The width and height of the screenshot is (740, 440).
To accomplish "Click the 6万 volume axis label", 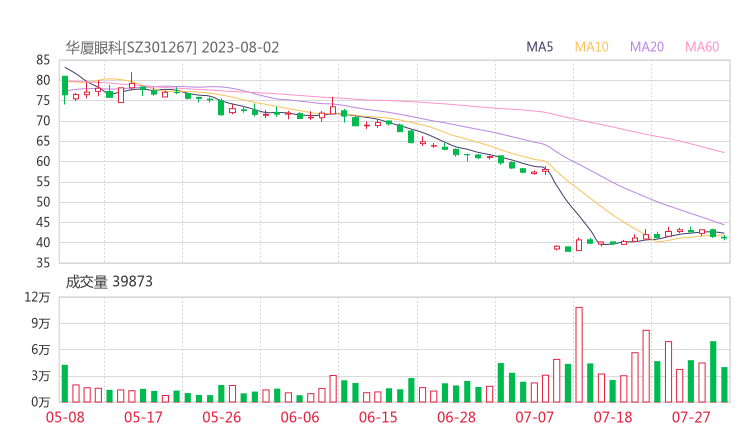I will 41,350.
